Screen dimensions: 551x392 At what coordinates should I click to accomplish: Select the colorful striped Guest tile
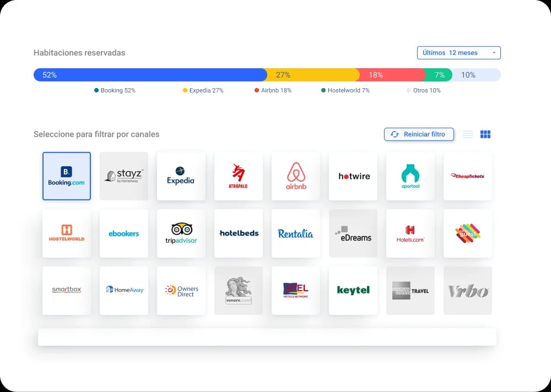467,233
